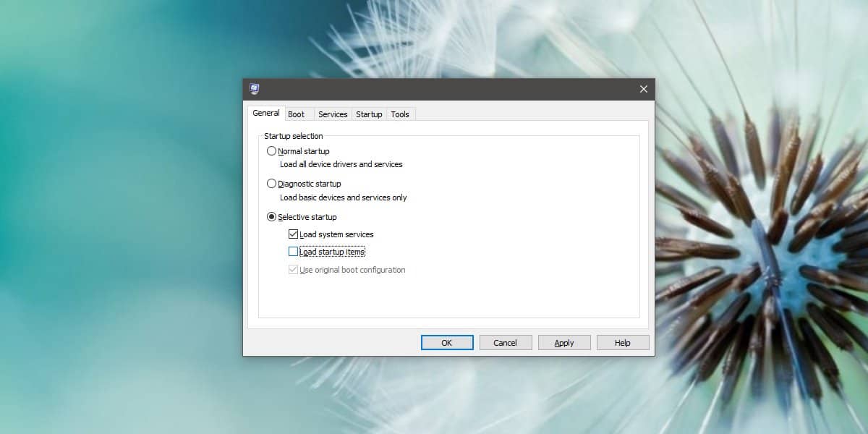Viewport: 868px width, 434px height.
Task: Click the Use original boot configuration checkbox
Action: pos(293,269)
